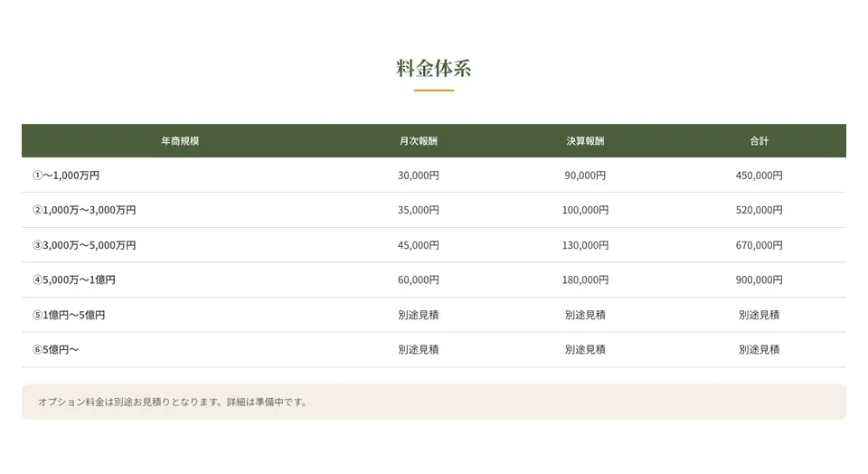The width and height of the screenshot is (868, 474).
Task: Click the ⑤1億円〜5億円 row label
Action: point(69,315)
